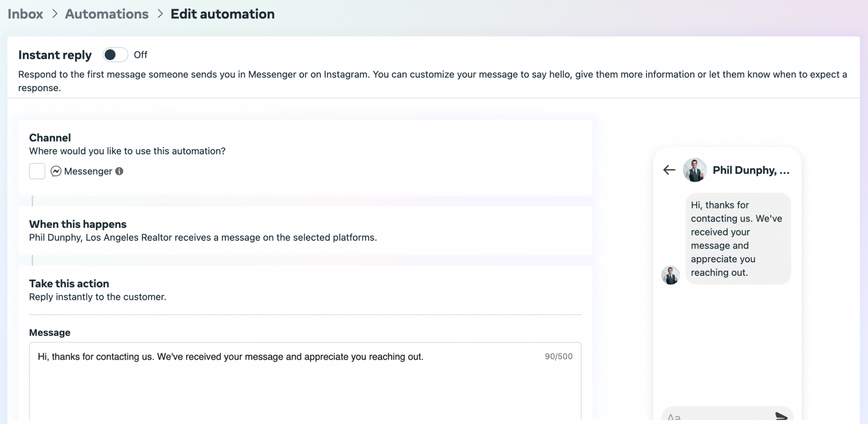
Task: Select the chevron after Automations breadcrumb
Action: tap(160, 14)
